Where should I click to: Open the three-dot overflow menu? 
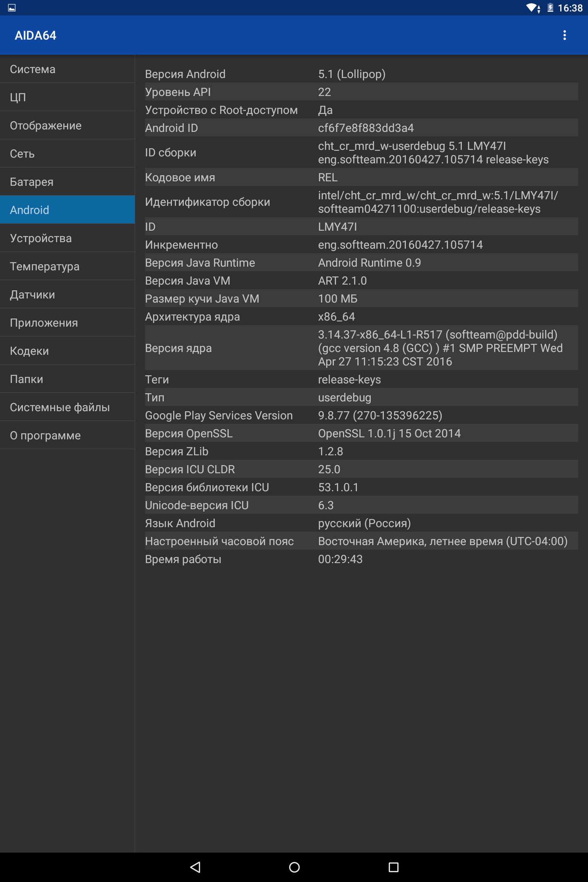tap(565, 35)
